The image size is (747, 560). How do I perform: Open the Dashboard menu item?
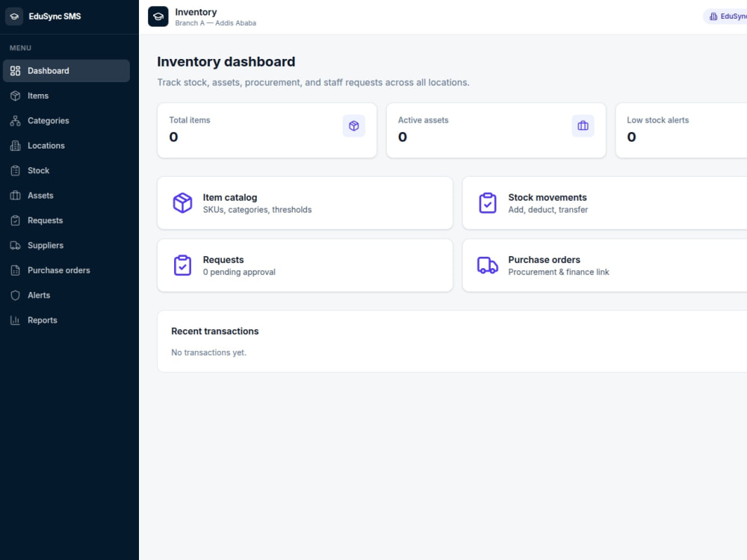coord(66,71)
